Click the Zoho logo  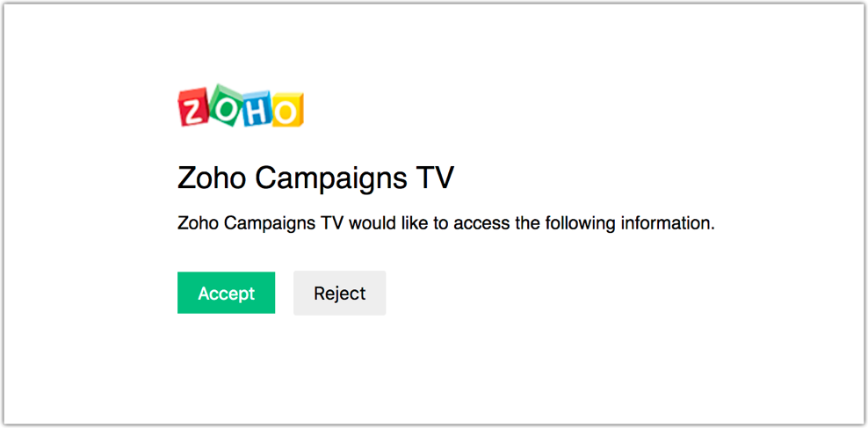(x=241, y=106)
